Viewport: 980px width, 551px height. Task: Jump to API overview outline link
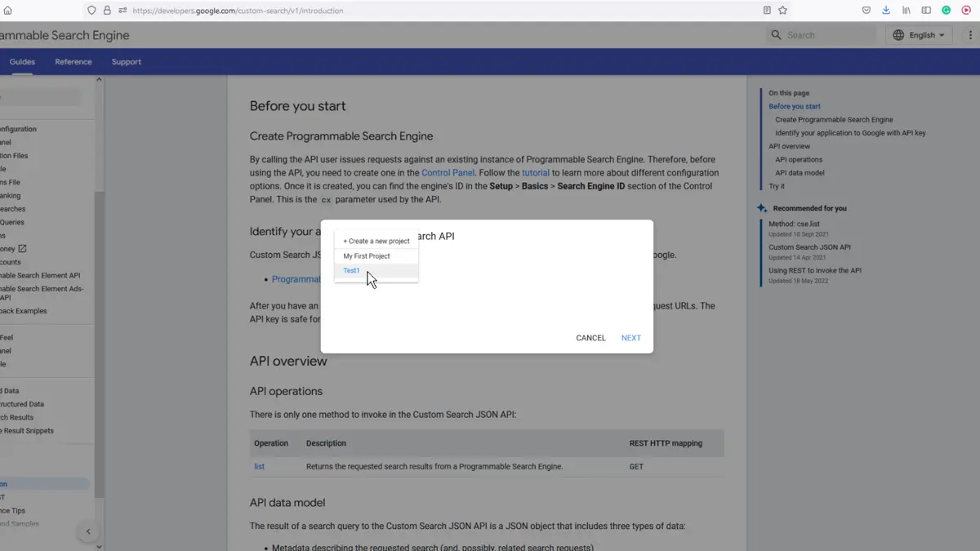click(789, 146)
